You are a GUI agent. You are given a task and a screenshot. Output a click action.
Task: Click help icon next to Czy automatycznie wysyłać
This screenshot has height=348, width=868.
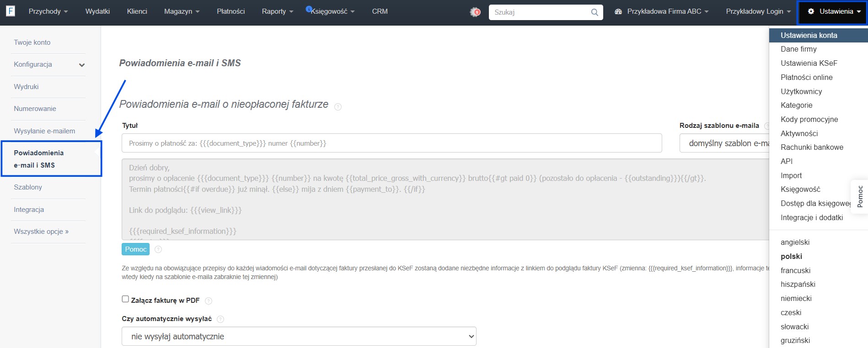tap(220, 319)
